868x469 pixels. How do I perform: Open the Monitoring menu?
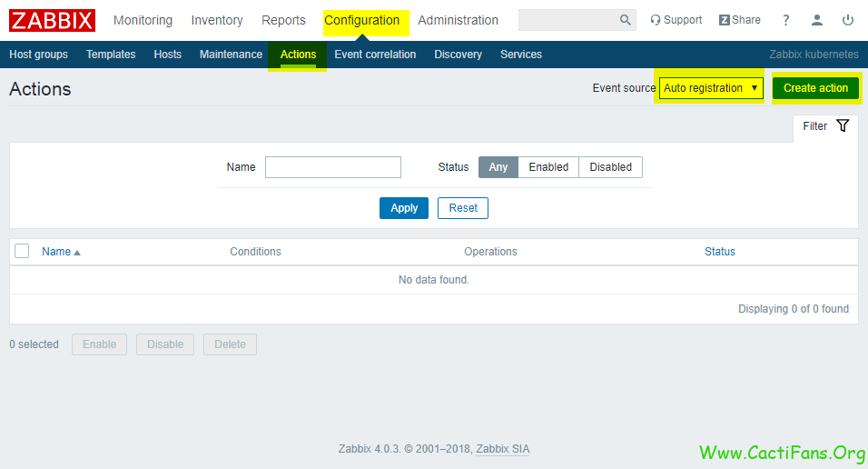tap(143, 21)
